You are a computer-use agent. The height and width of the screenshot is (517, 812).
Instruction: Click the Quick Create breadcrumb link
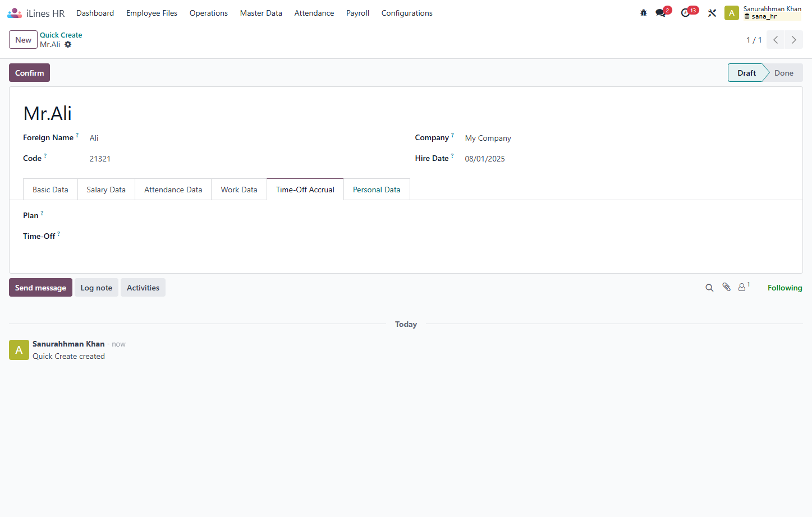pos(61,35)
